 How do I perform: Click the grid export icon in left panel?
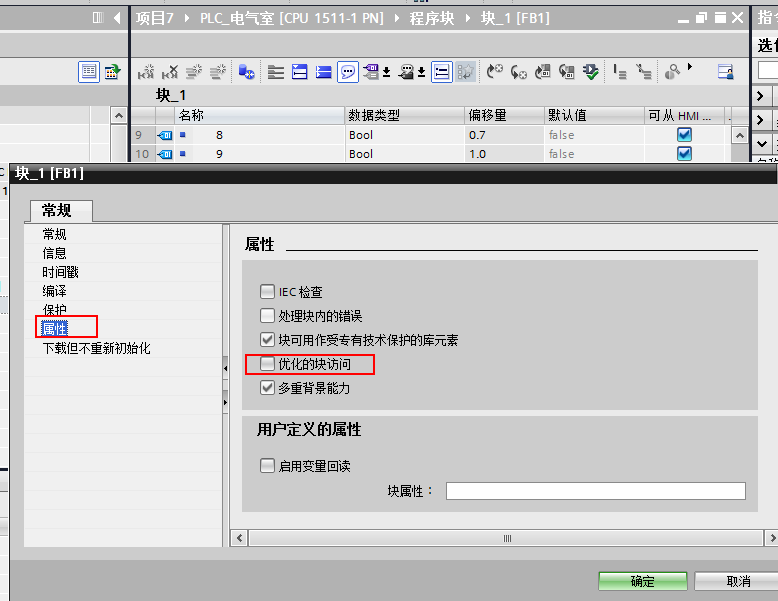(112, 72)
